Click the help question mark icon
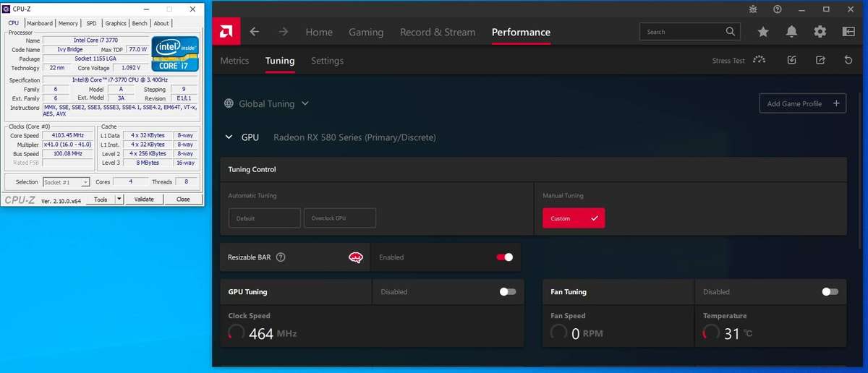The width and height of the screenshot is (868, 373). point(777,9)
